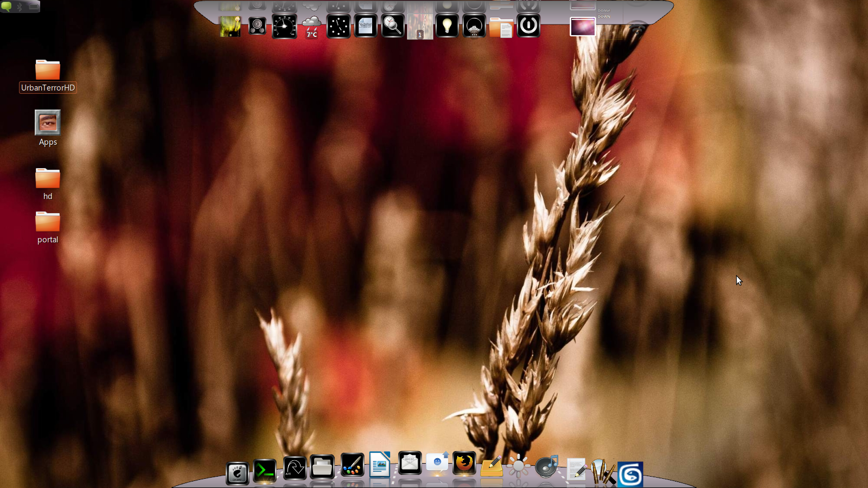This screenshot has height=488, width=868.
Task: Select the UrbanTerrorHD desktop folder
Action: 48,76
